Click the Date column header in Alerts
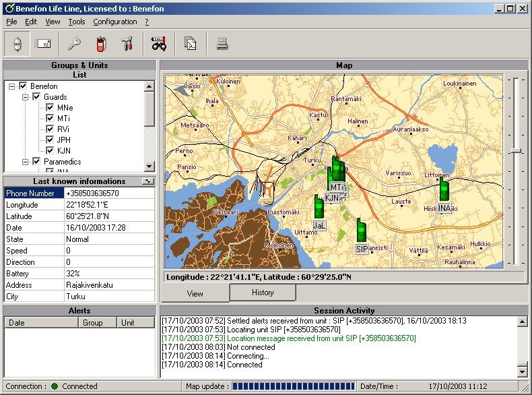 [41, 323]
